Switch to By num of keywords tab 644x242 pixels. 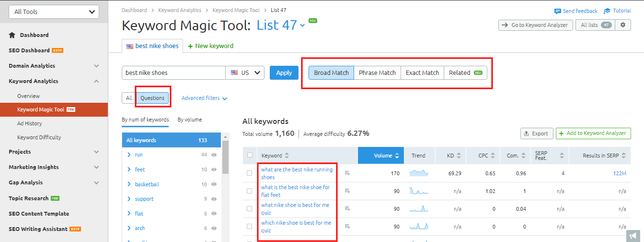tap(145, 120)
